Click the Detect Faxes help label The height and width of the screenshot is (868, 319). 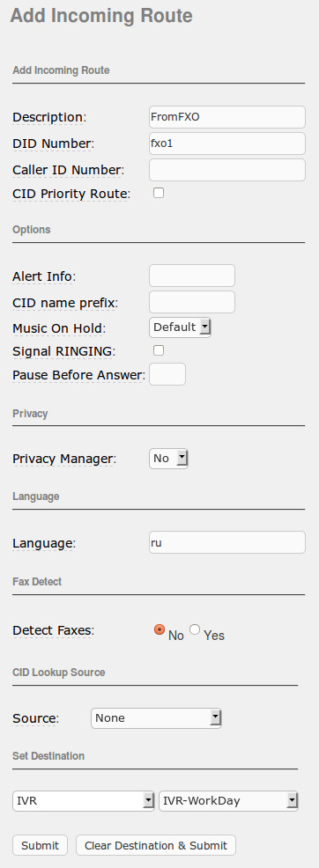(54, 630)
